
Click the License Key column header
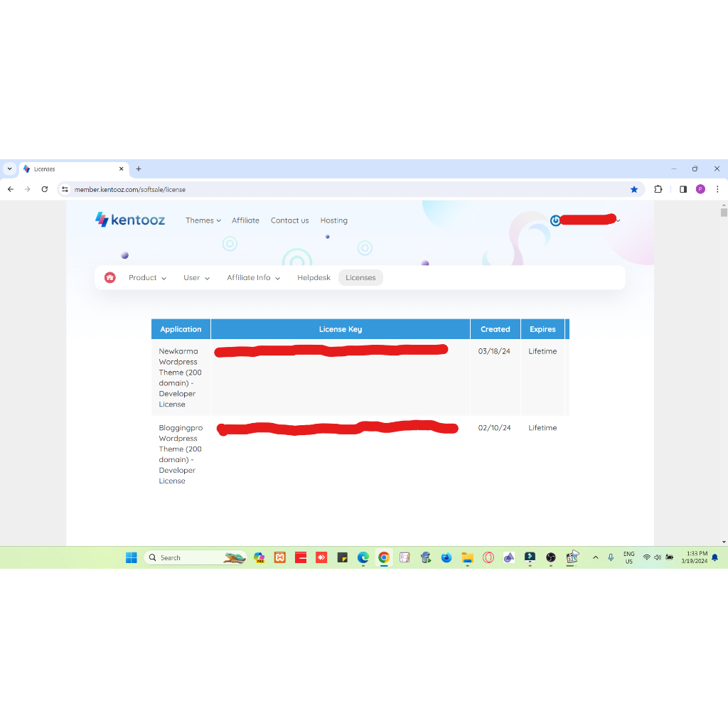coord(341,329)
